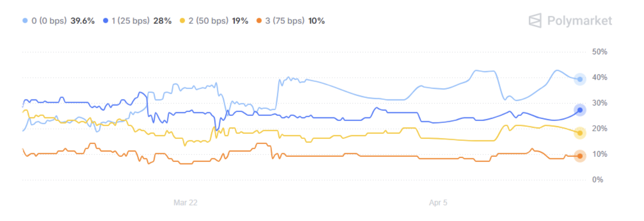The image size is (644, 221).
Task: Click the Polymarket brand name text
Action: (x=579, y=21)
